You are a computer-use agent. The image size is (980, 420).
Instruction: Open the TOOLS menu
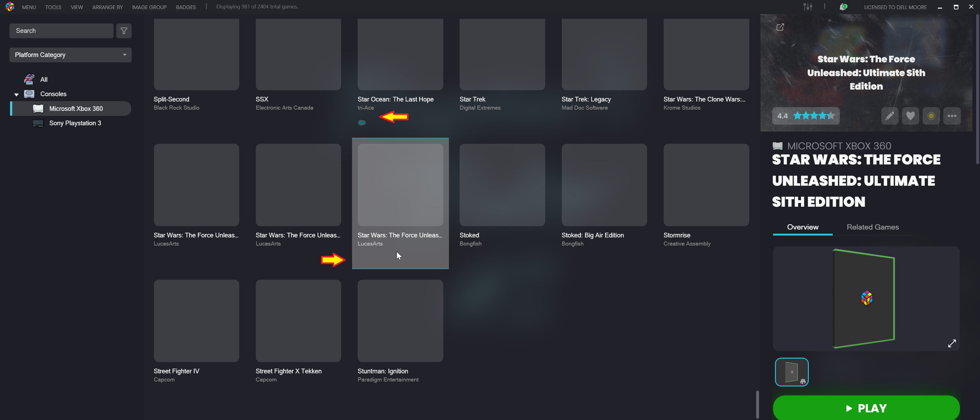pyautogui.click(x=53, y=7)
